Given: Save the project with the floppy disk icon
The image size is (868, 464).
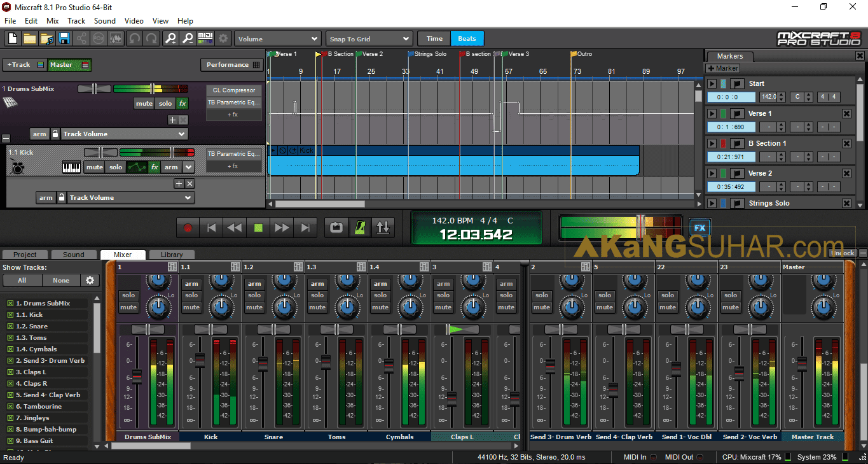Looking at the screenshot, I should click(x=64, y=39).
